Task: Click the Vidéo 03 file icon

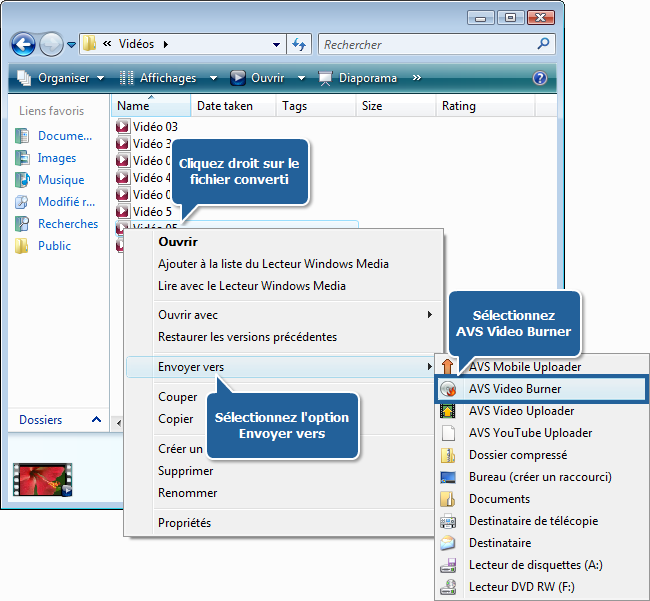Action: click(122, 126)
